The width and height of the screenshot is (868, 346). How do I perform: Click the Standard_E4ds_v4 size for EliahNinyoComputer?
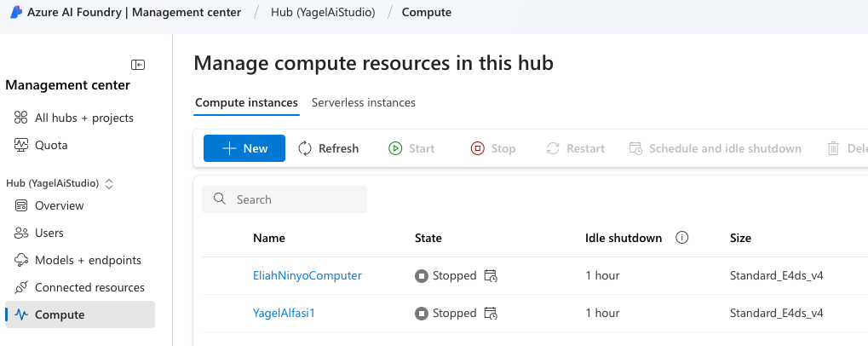click(x=777, y=276)
